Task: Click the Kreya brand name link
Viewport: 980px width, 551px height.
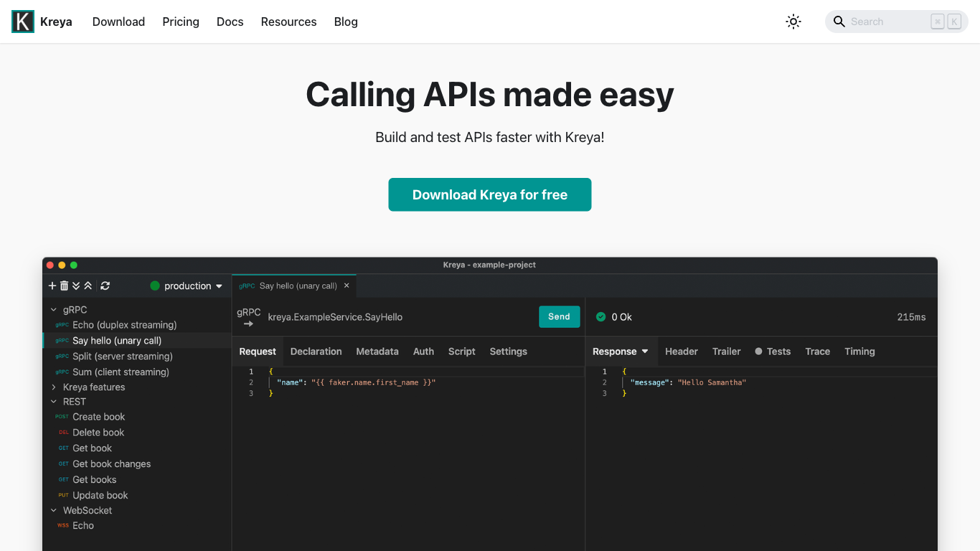Action: [x=56, y=22]
